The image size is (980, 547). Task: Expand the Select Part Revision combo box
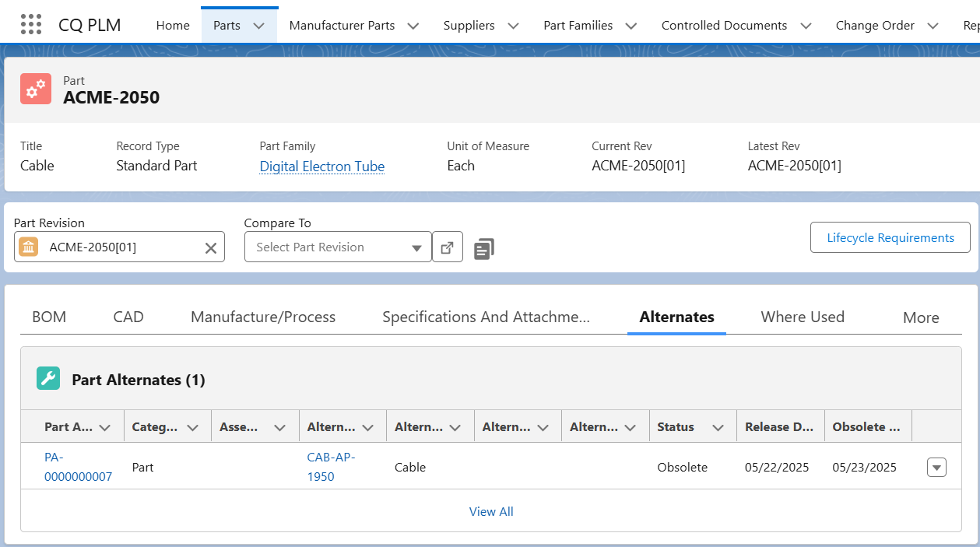pyautogui.click(x=416, y=247)
